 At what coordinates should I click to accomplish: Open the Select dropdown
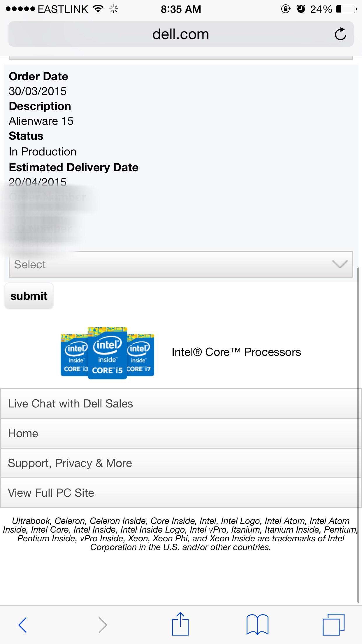(181, 264)
